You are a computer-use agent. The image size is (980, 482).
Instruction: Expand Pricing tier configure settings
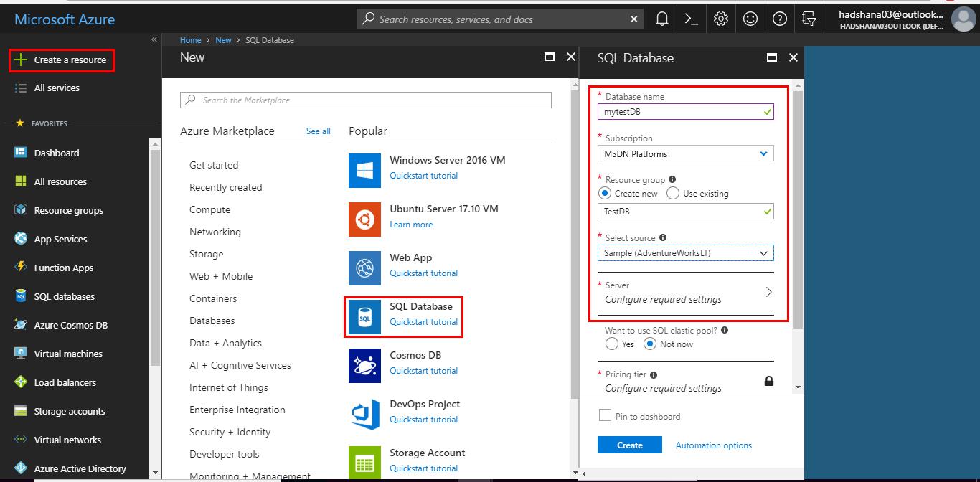pos(685,381)
